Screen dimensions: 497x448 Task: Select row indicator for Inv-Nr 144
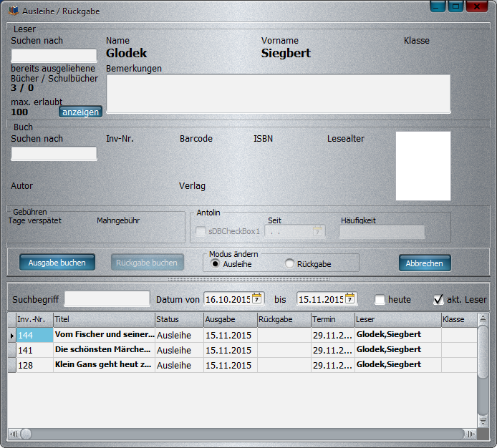11,335
